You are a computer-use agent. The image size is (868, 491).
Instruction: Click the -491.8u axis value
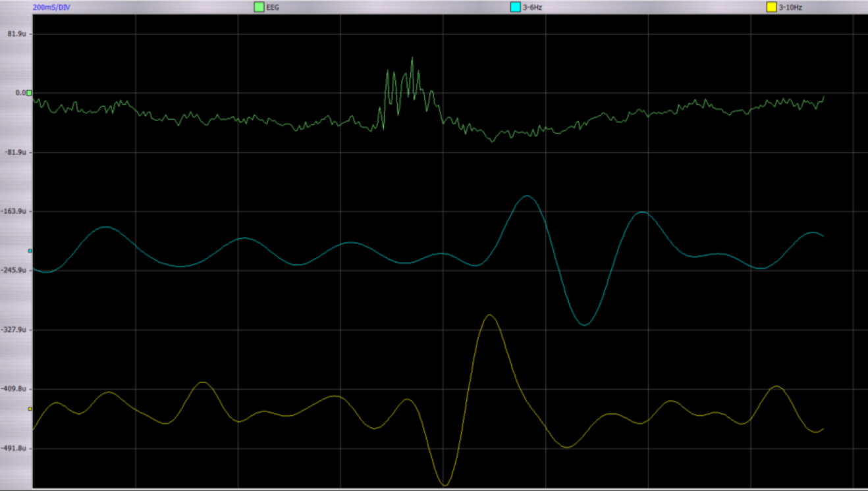14,448
